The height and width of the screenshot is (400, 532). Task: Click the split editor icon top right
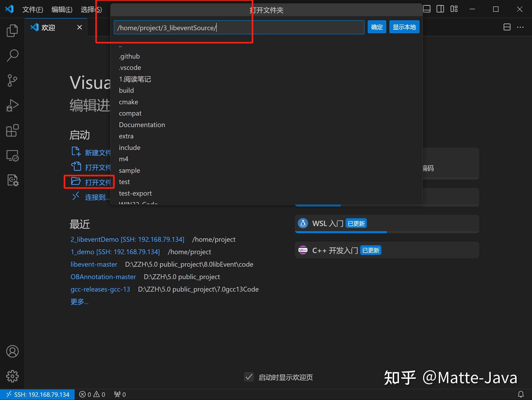pos(507,27)
